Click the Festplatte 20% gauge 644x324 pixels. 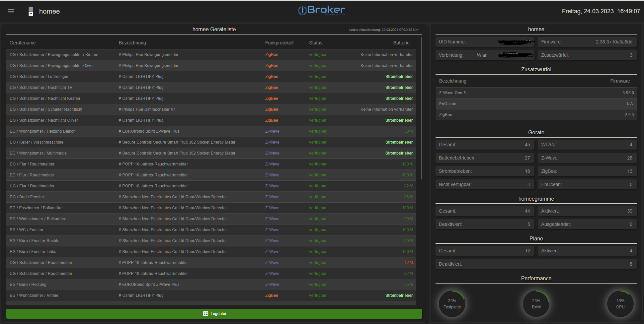click(x=452, y=304)
